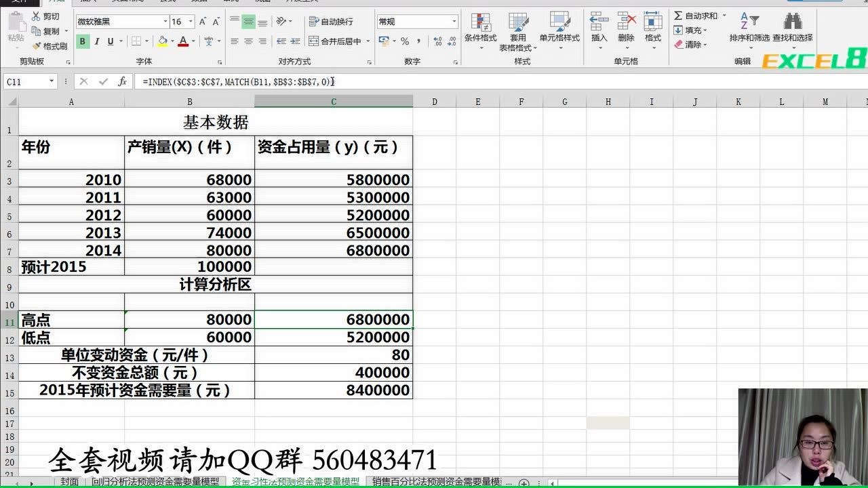Image resolution: width=868 pixels, height=488 pixels.
Task: Click the AutoSum (自动求和) button
Action: pyautogui.click(x=695, y=16)
